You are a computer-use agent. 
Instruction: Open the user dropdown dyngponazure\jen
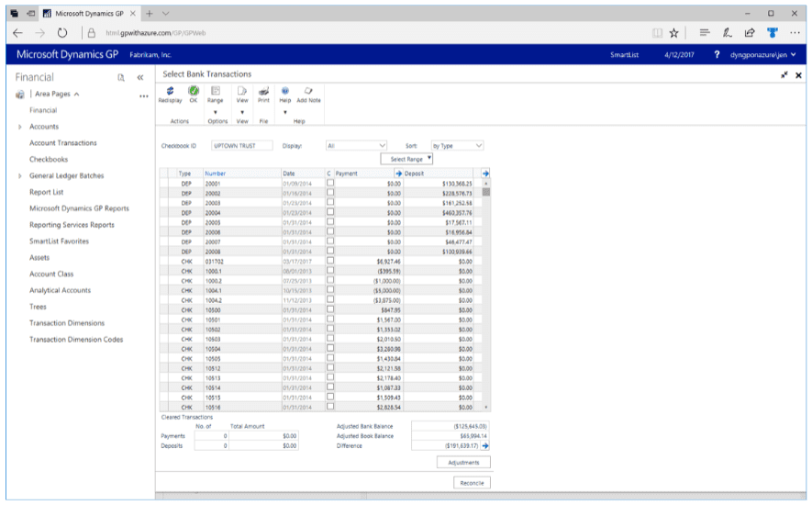[762, 54]
